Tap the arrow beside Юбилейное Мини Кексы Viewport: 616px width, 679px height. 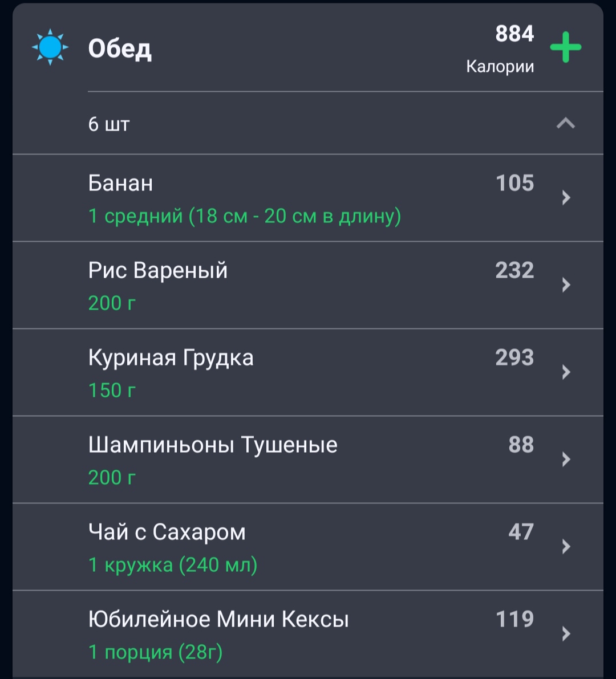[x=566, y=633]
